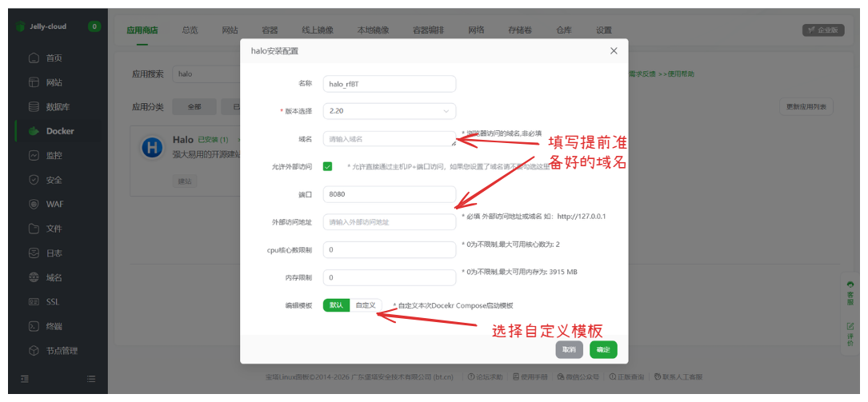Uncheck the allow external access checkbox
This screenshot has width=868, height=402.
328,166
